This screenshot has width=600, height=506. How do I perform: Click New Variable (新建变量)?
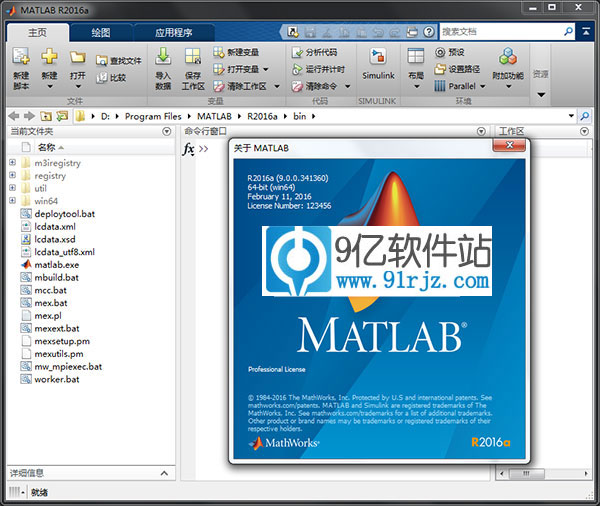pyautogui.click(x=236, y=52)
